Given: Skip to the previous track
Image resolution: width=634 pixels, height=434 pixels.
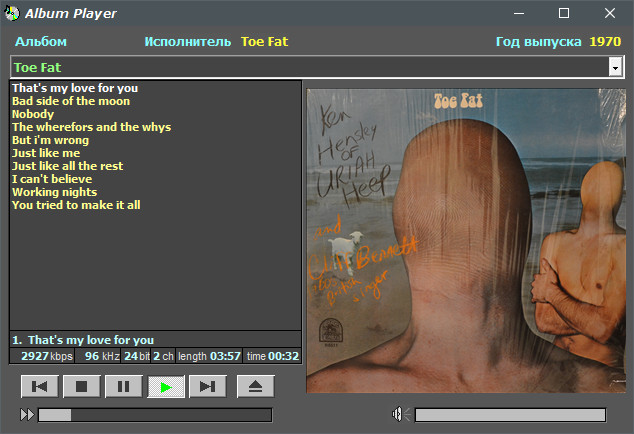Looking at the screenshot, I should click(x=40, y=387).
